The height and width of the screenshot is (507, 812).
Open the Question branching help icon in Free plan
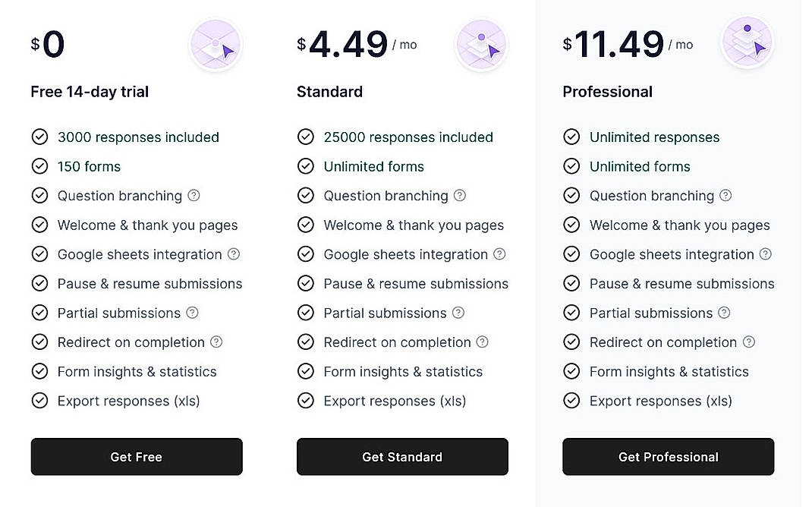click(194, 195)
